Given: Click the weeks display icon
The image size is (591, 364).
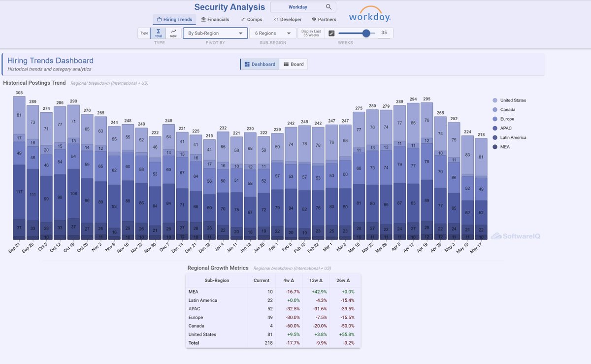Looking at the screenshot, I should 331,33.
